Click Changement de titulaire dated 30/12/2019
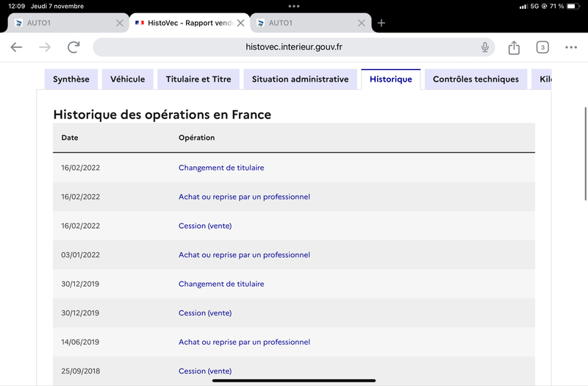The image size is (588, 386). tap(221, 284)
